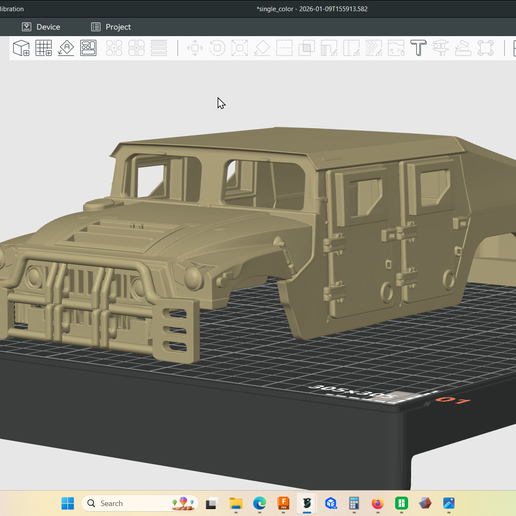Image resolution: width=516 pixels, height=516 pixels.
Task: Open the Assemble tool icon
Action: (x=463, y=48)
